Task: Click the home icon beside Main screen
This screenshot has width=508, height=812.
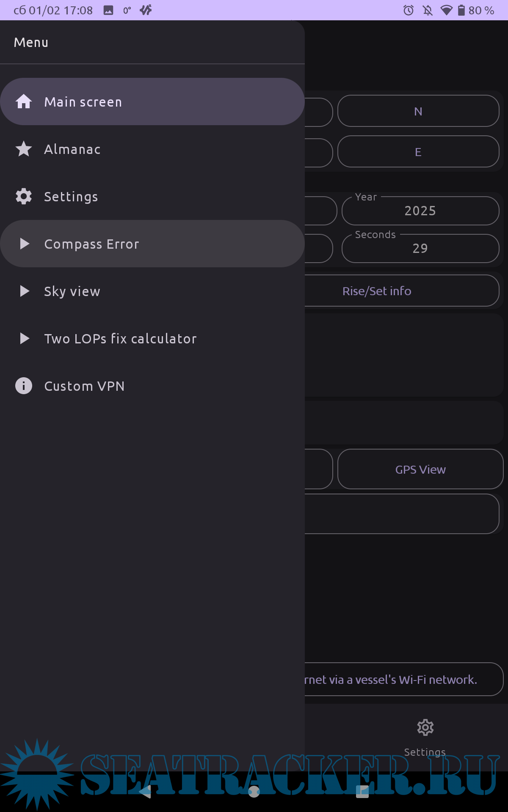Action: 24,101
